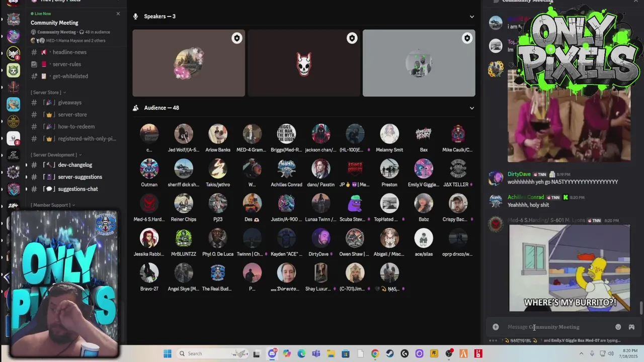Click DirtyDave's username in chat

click(x=519, y=174)
